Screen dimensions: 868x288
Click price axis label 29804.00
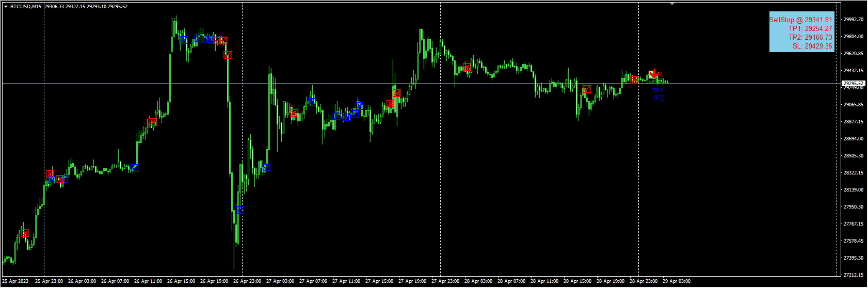click(x=854, y=37)
